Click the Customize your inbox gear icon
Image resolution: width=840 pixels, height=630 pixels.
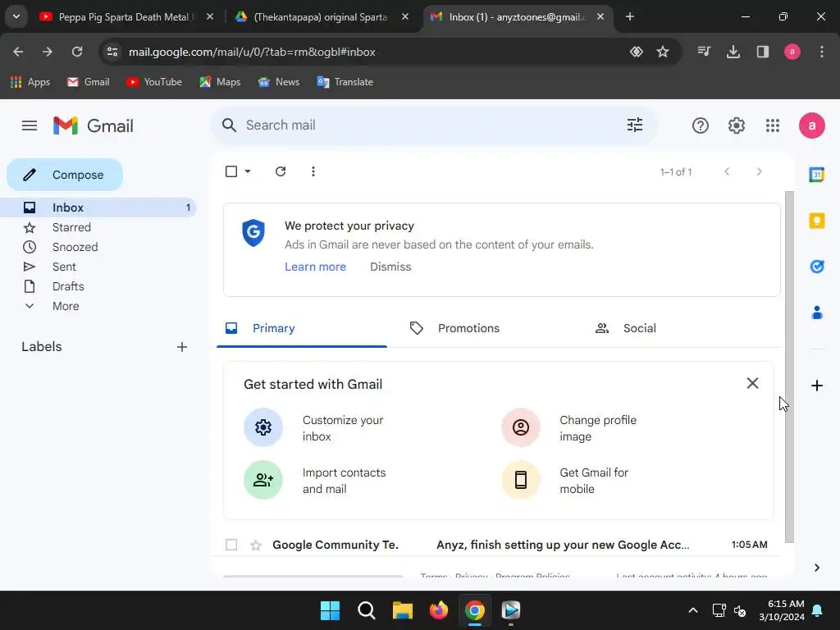point(263,427)
